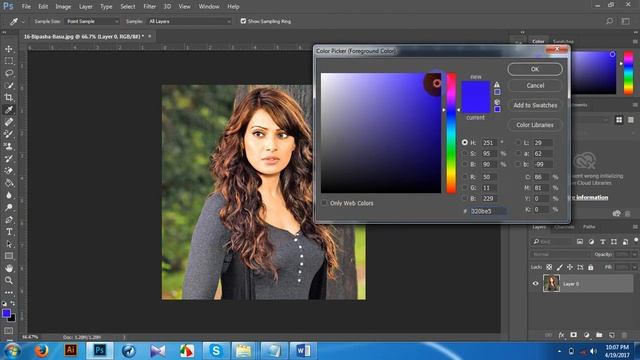Viewport: 640px width, 360px height.
Task: Click Lock all padlock icon
Action: pos(591,267)
